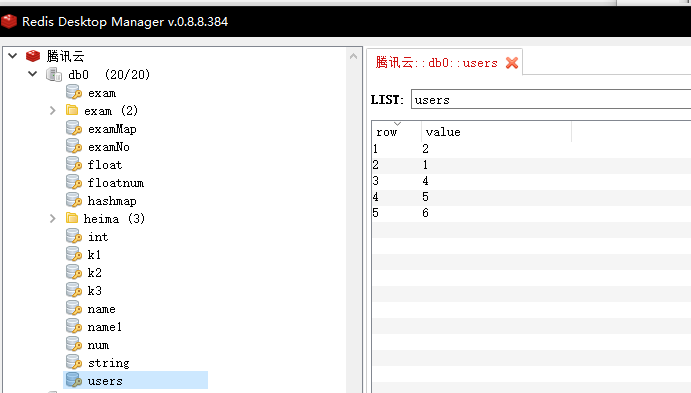Select the db0 (20/20) label
The image size is (691, 393).
click(x=109, y=74)
